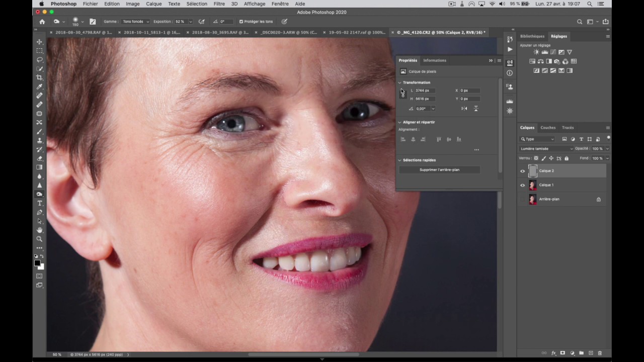644x362 pixels.
Task: Select the Clone Stamp tool
Action: tap(40, 141)
